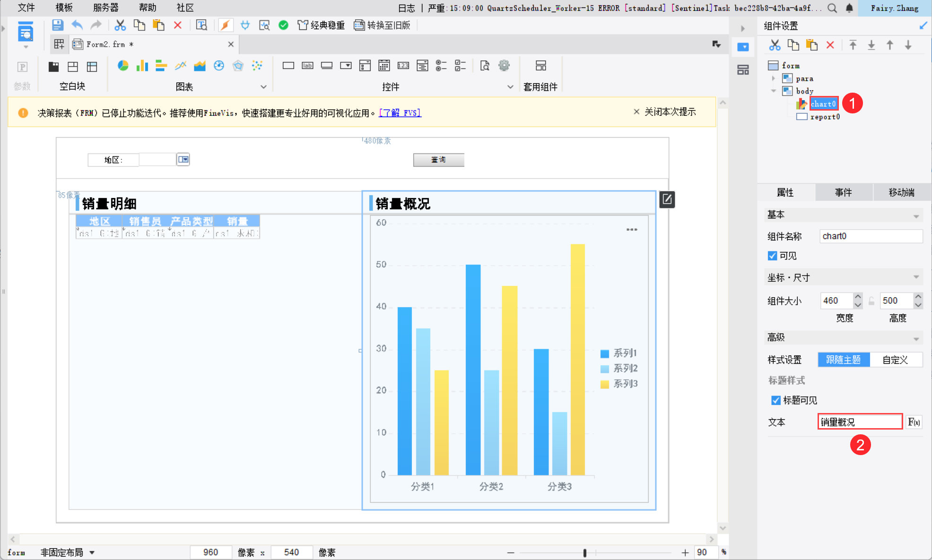Toggle the 可见 visible checkbox
The image size is (932, 560).
773,256
